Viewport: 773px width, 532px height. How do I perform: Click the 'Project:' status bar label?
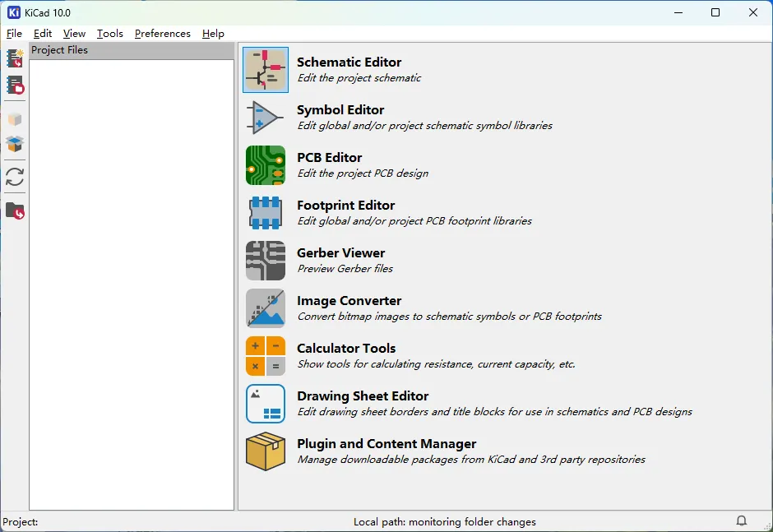point(21,521)
